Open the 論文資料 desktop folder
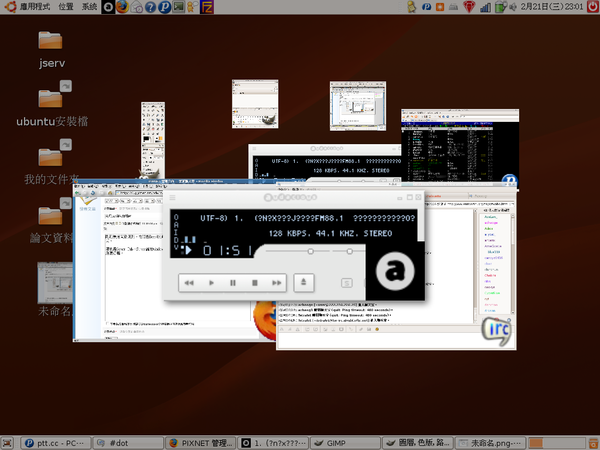 [51, 215]
